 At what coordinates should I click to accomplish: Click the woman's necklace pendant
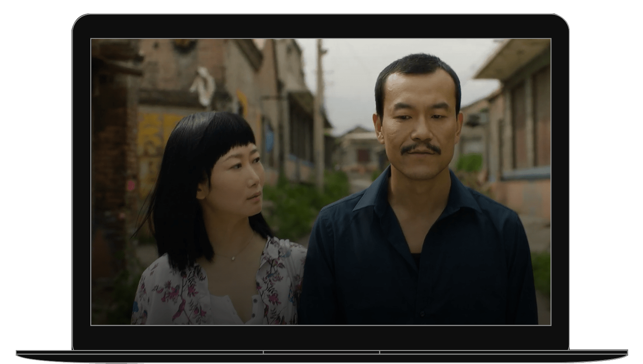point(233,258)
